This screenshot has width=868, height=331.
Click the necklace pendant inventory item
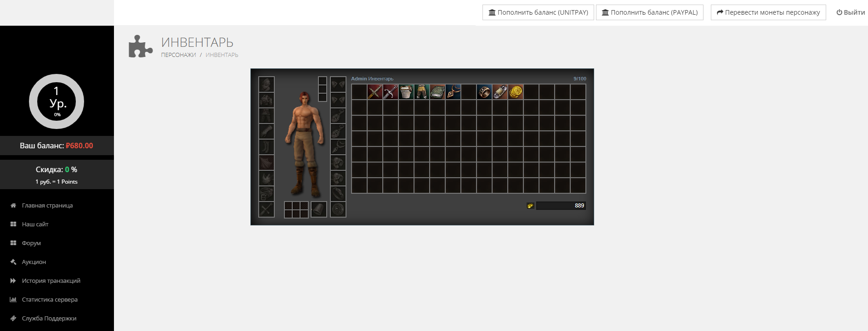tap(453, 92)
